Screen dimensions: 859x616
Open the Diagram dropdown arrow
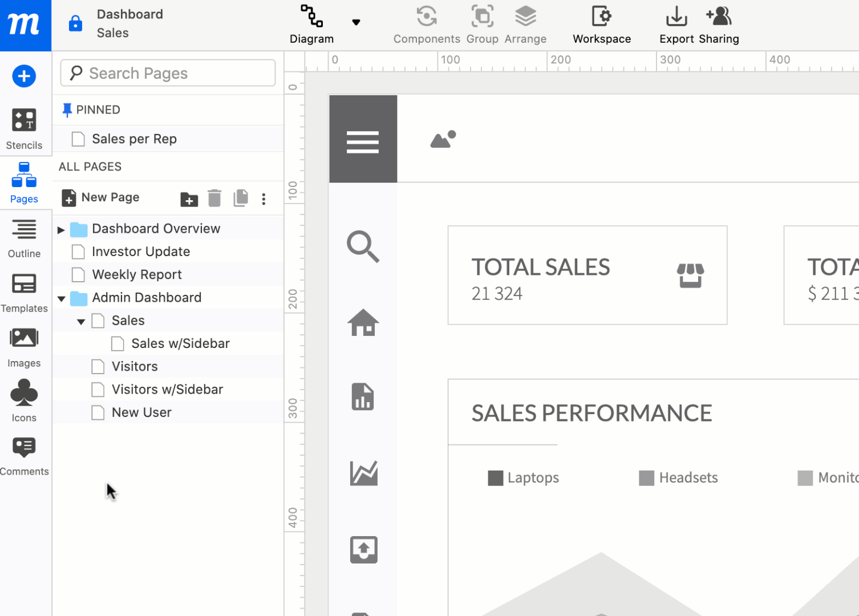tap(356, 23)
